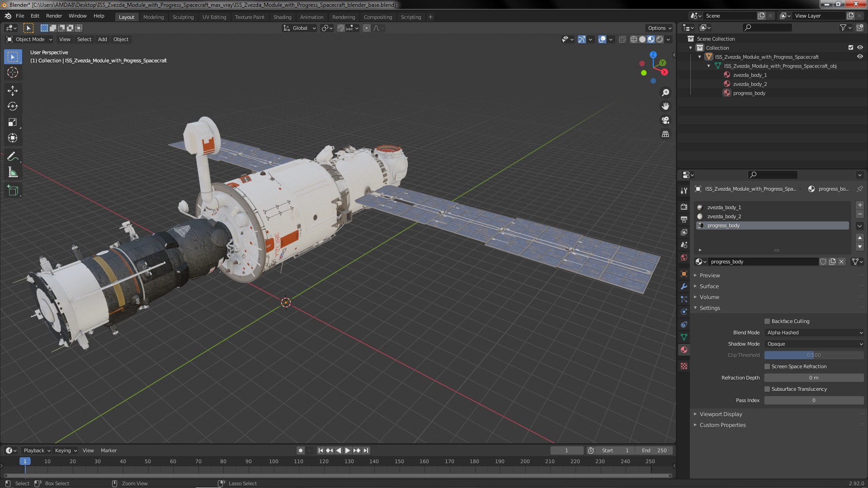
Task: Adjust the Clip Threshold slider
Action: (x=814, y=355)
